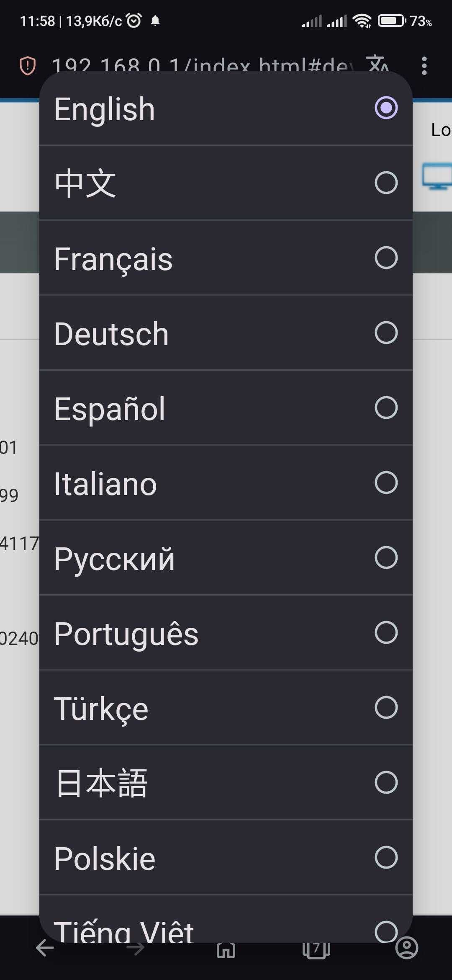Select Tiếng Việt radio button
Viewport: 452px width, 980px height.
pos(386,931)
